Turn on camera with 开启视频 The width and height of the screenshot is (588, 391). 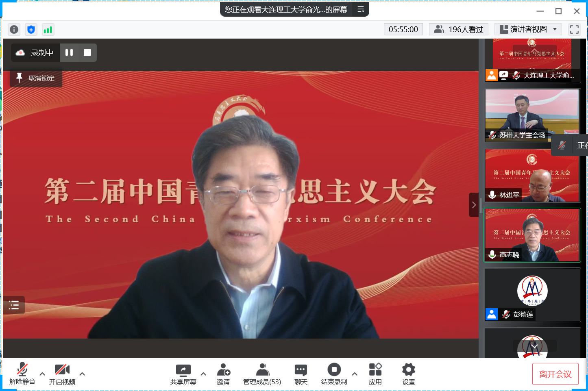tap(62, 374)
